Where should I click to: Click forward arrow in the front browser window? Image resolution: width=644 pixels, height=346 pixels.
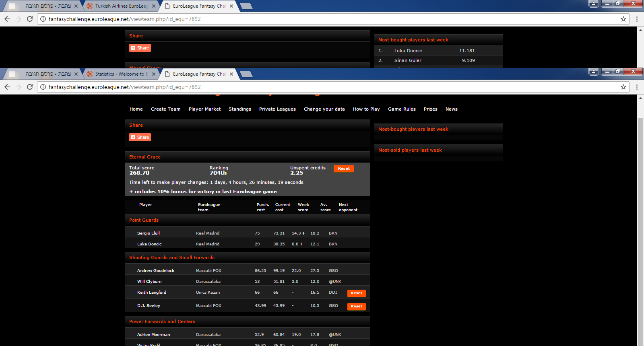[x=19, y=87]
